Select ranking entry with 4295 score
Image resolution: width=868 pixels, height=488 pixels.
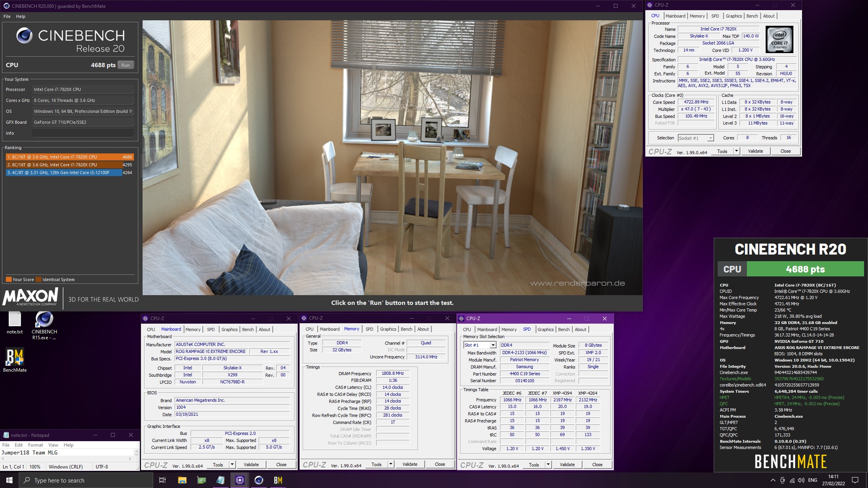point(70,165)
